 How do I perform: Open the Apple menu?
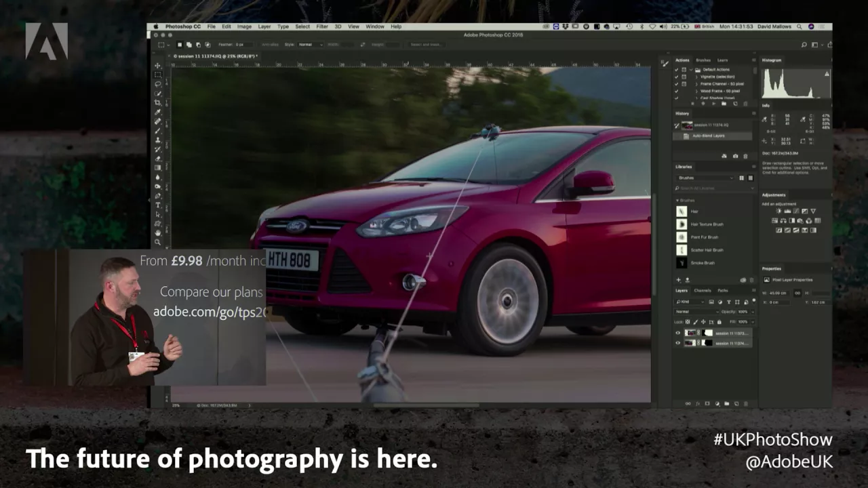pyautogui.click(x=156, y=26)
